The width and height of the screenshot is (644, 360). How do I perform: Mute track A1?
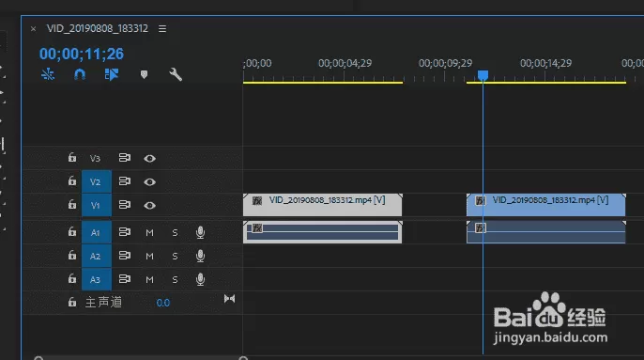tap(149, 233)
